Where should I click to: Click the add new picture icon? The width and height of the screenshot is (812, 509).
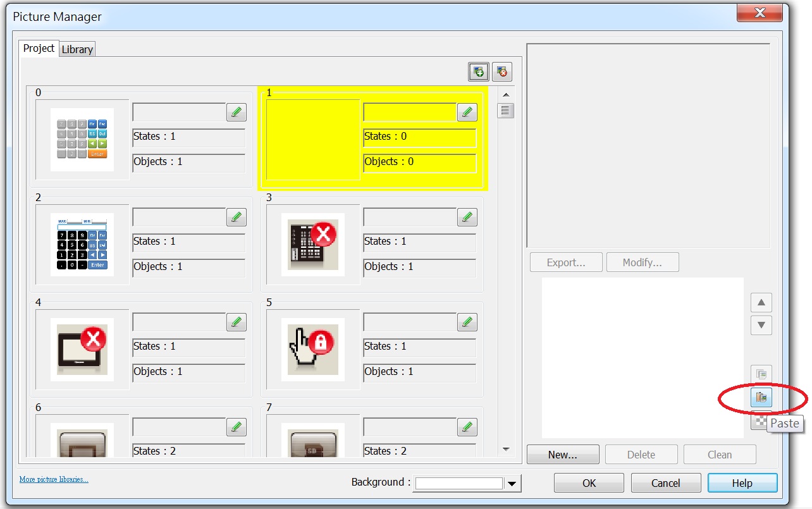pyautogui.click(x=479, y=72)
